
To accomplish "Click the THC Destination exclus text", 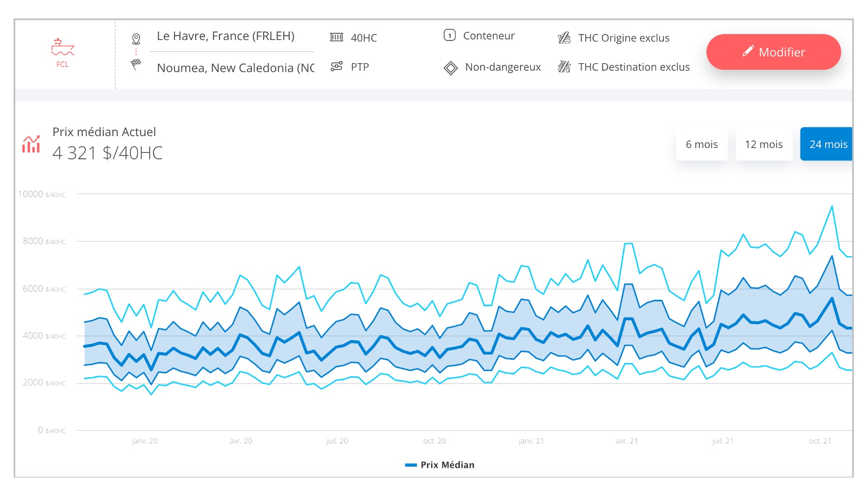I will point(634,67).
